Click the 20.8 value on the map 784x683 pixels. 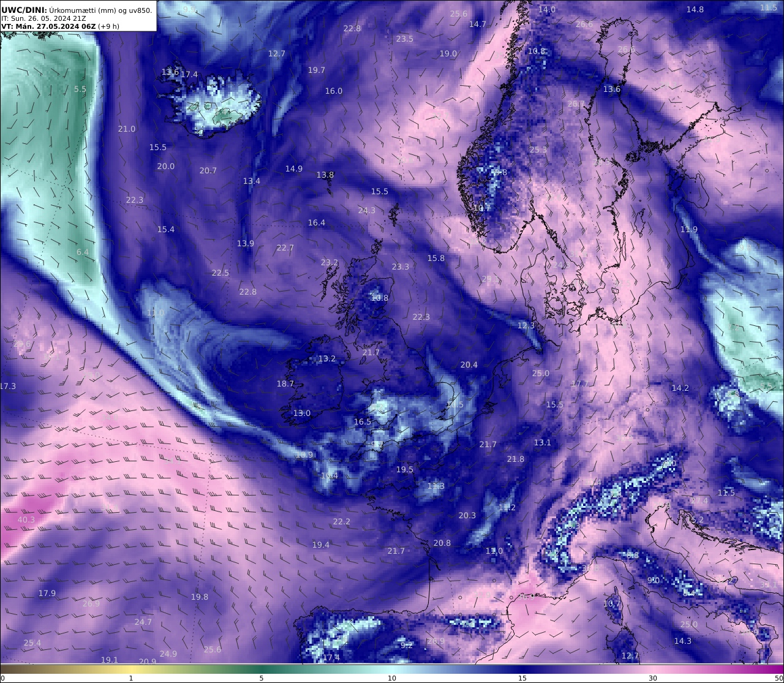442,543
